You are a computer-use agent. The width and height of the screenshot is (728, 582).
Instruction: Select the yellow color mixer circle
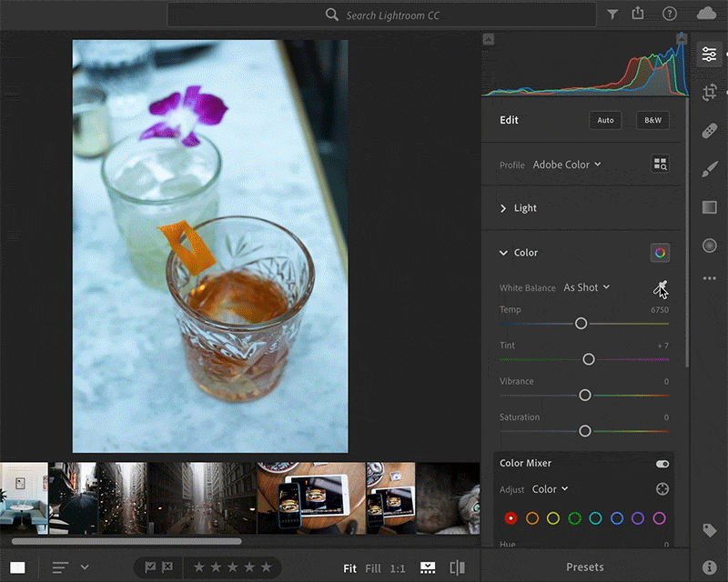pos(553,518)
